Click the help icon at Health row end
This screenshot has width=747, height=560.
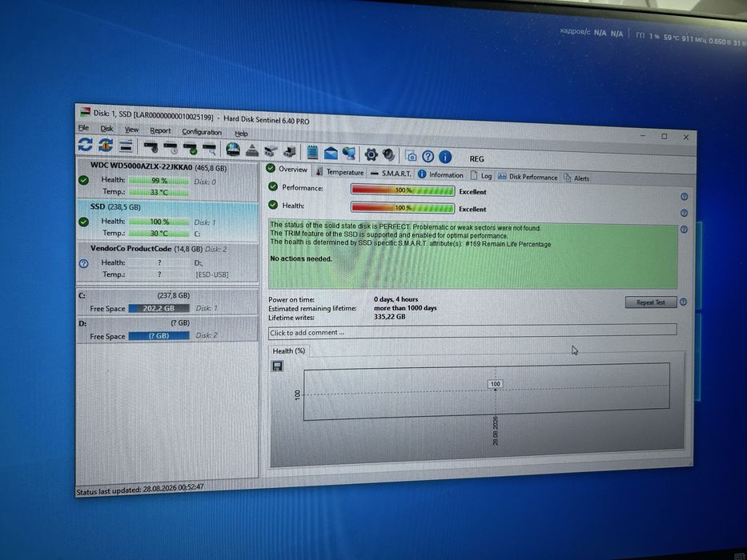pos(684,213)
